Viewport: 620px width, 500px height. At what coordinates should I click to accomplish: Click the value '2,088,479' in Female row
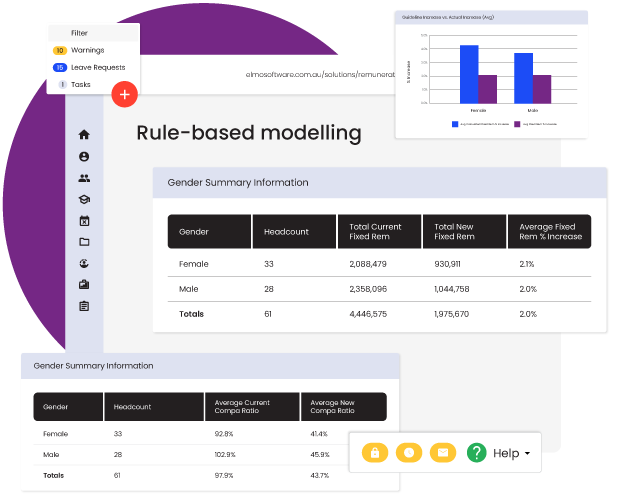coord(368,264)
